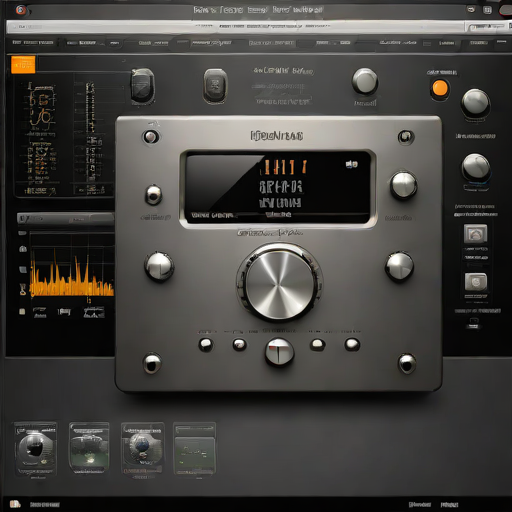
Task: Select the orange square tab above the readout panel
Action: (x=23, y=64)
